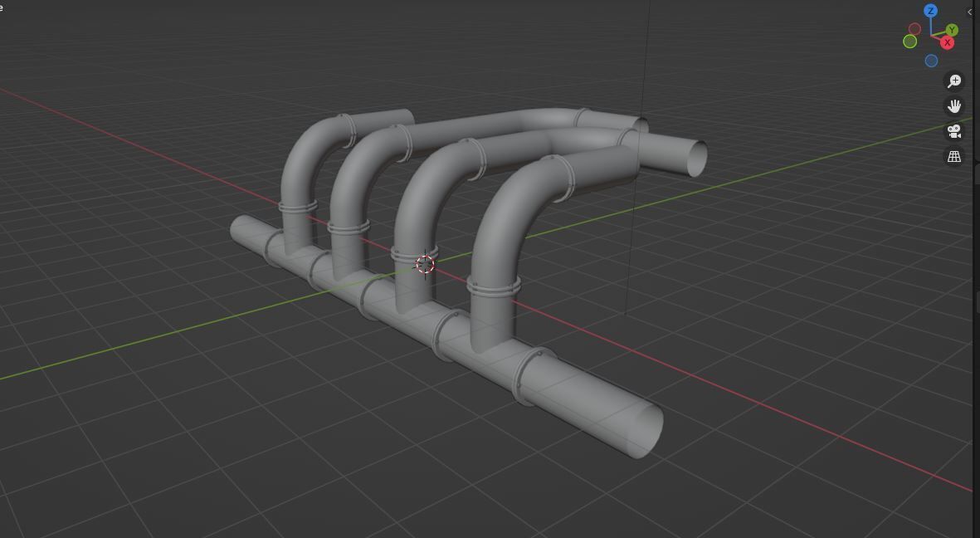
Task: Click the hollow blue negative Z gizmo circle
Action: (x=931, y=61)
